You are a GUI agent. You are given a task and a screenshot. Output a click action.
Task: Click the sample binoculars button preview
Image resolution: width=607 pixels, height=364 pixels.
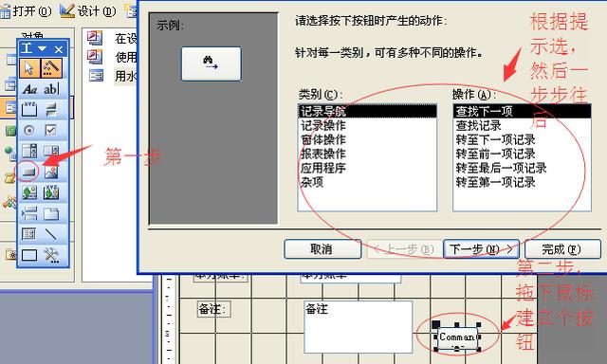click(211, 64)
